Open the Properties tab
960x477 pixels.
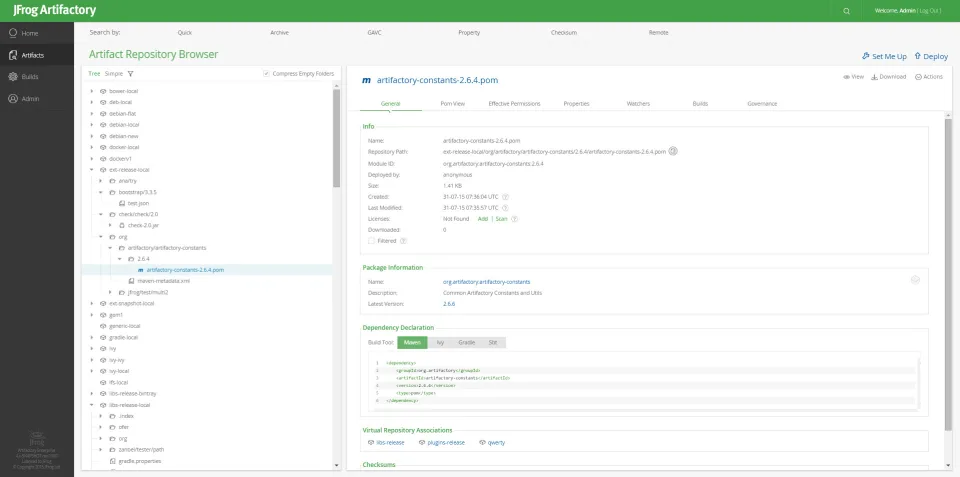tap(576, 103)
